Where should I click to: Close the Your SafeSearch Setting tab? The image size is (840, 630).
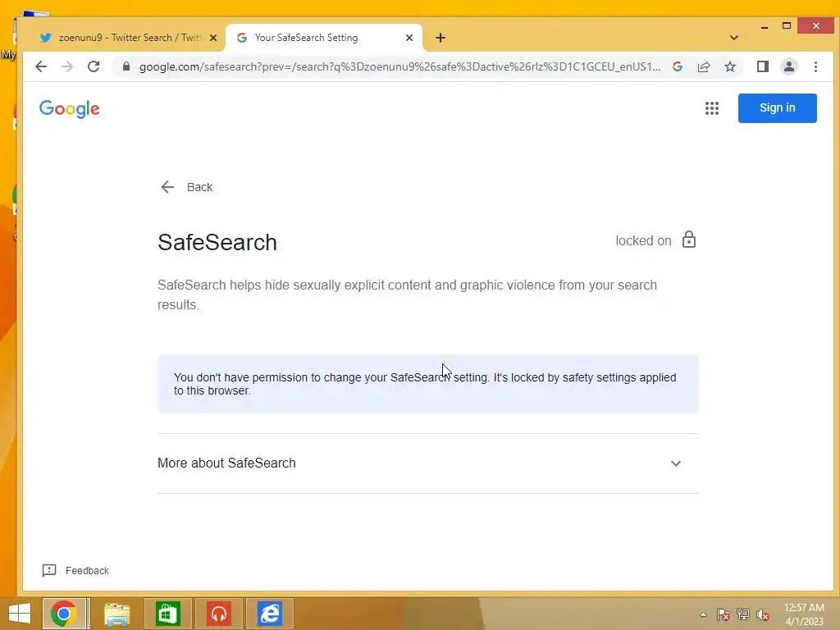(x=409, y=38)
